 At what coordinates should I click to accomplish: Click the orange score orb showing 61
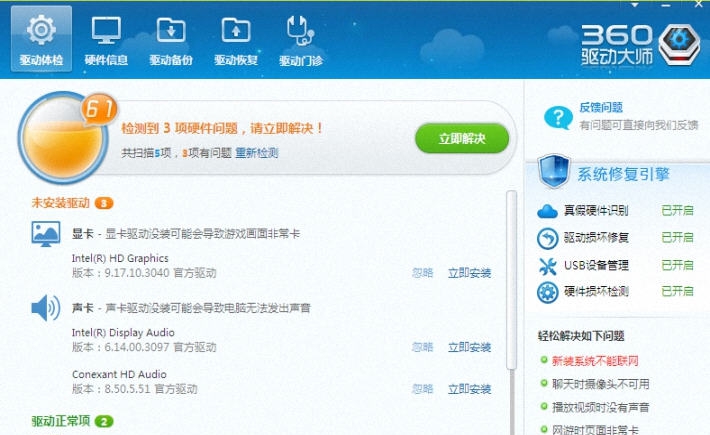click(62, 138)
